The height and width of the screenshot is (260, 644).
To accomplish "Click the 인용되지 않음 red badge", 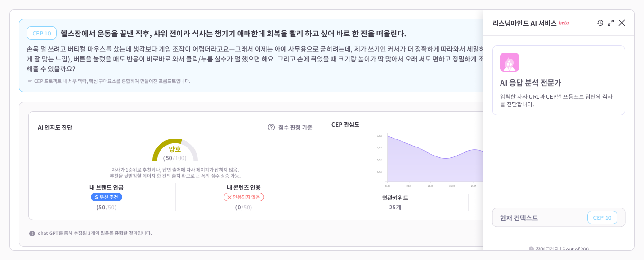I will (244, 197).
